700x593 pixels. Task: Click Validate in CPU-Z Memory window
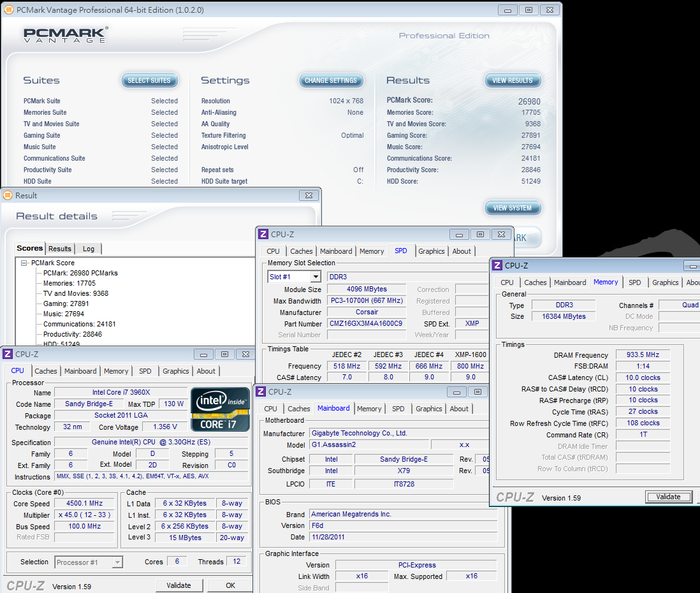click(668, 497)
